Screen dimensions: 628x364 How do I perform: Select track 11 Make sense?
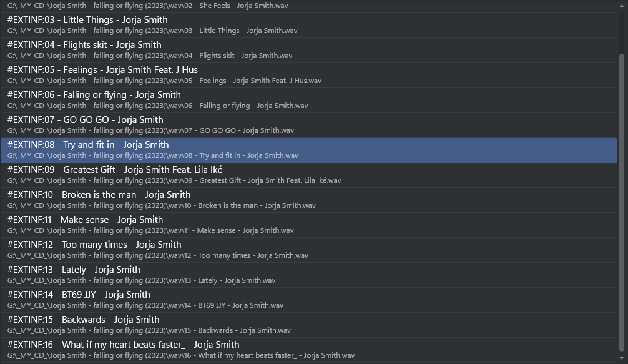click(85, 220)
